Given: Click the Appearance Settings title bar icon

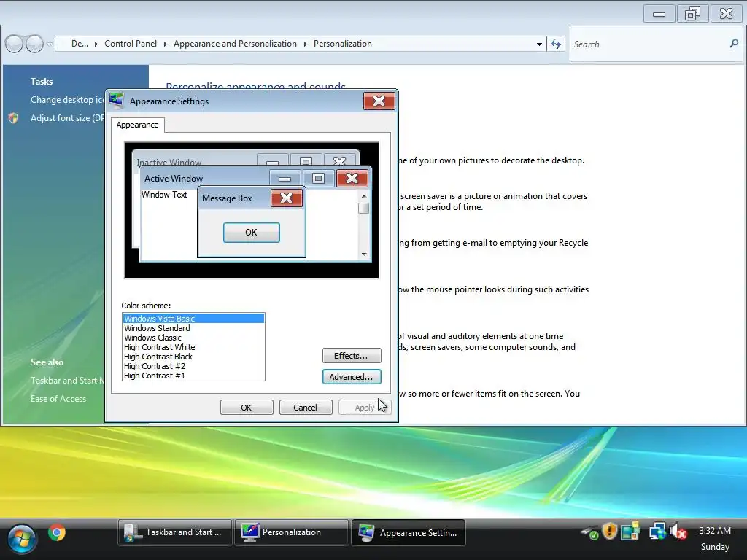Looking at the screenshot, I should pos(116,101).
